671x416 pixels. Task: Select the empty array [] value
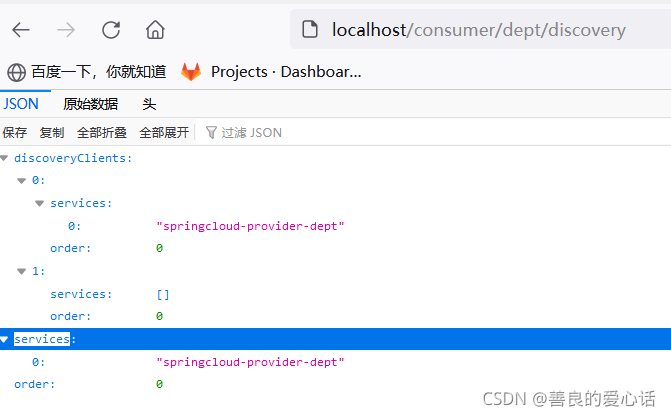(163, 294)
